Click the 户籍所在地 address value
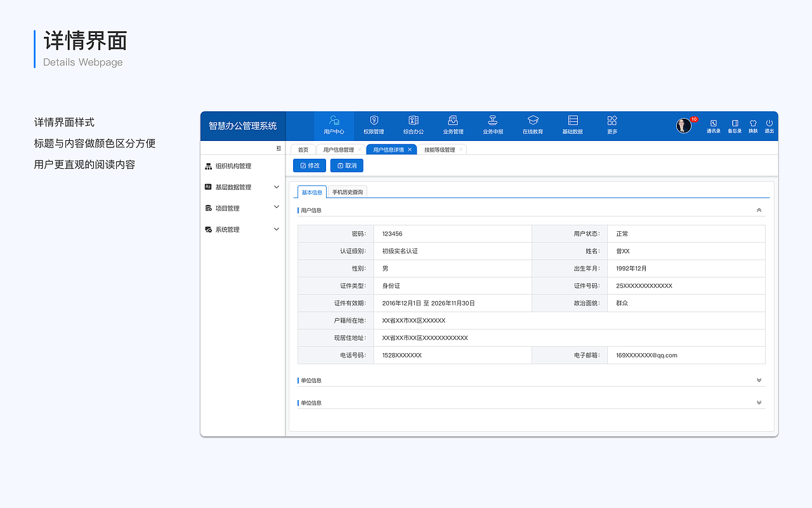Image resolution: width=812 pixels, height=508 pixels. [414, 321]
